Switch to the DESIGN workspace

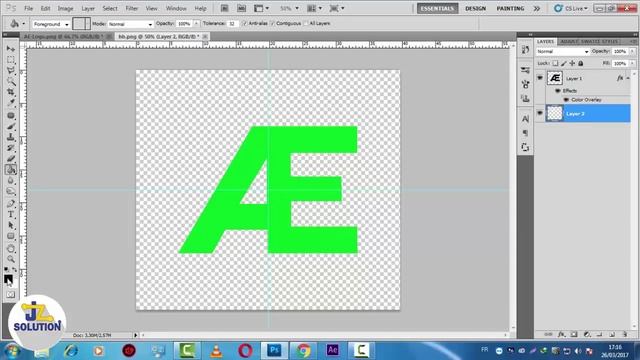tap(476, 8)
